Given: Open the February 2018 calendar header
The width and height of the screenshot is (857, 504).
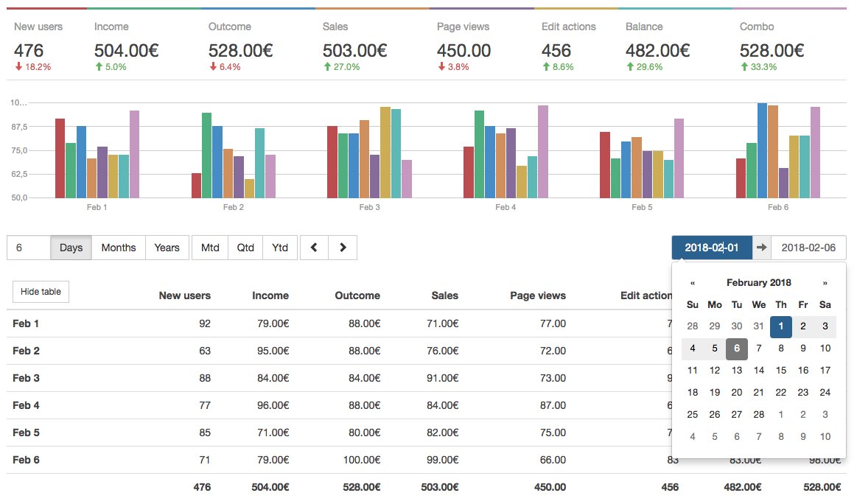Looking at the screenshot, I should point(758,283).
